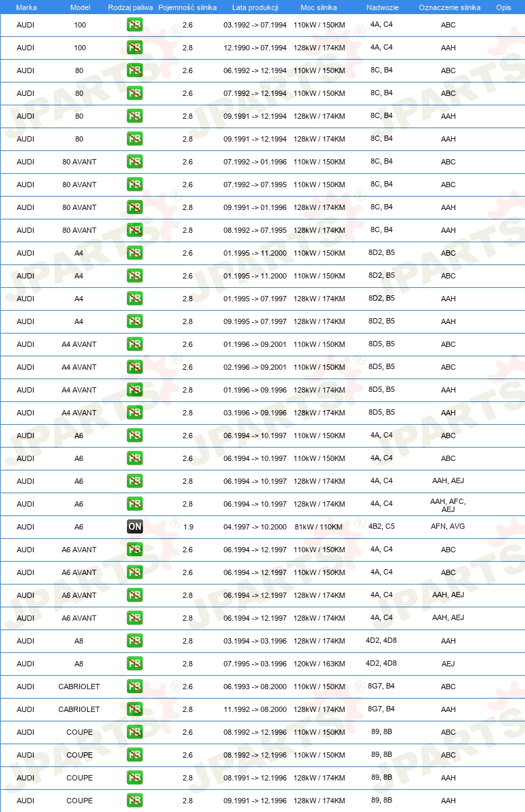The width and height of the screenshot is (525, 812).
Task: Click body code 8G7, B4 in CABRIOLET 2.6 row
Action: click(381, 686)
